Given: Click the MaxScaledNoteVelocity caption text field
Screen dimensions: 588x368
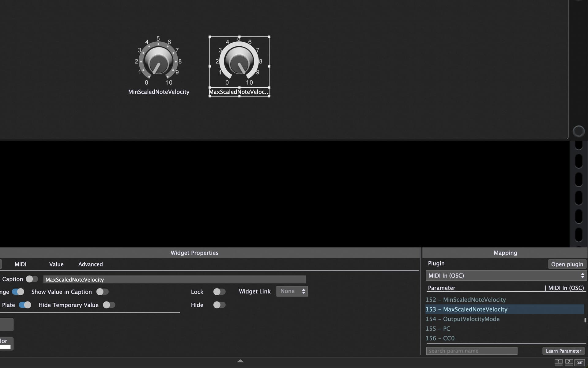Looking at the screenshot, I should (175, 279).
